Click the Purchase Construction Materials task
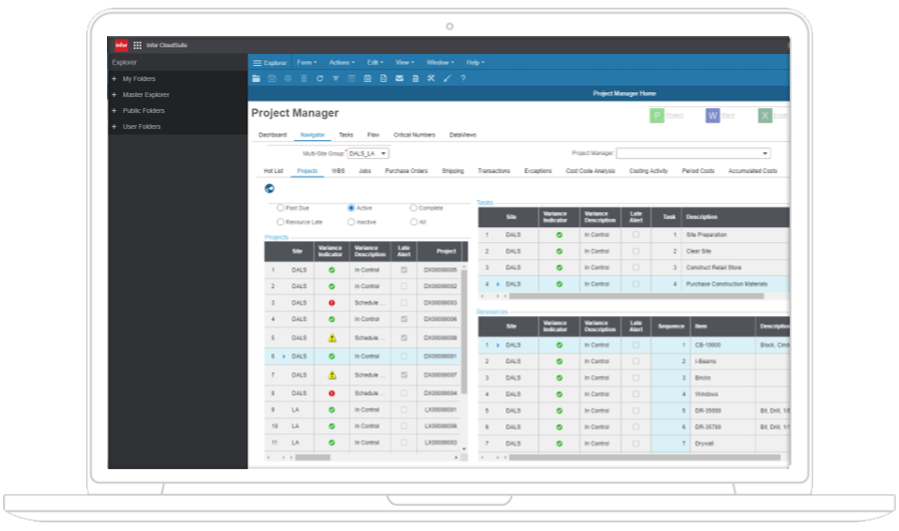The image size is (899, 531). click(x=726, y=284)
